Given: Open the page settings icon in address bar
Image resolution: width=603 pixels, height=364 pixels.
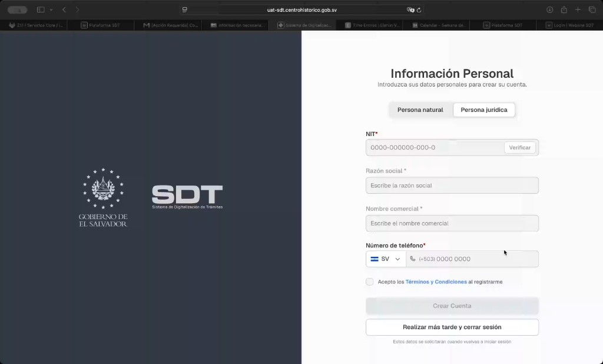Looking at the screenshot, I should click(184, 10).
